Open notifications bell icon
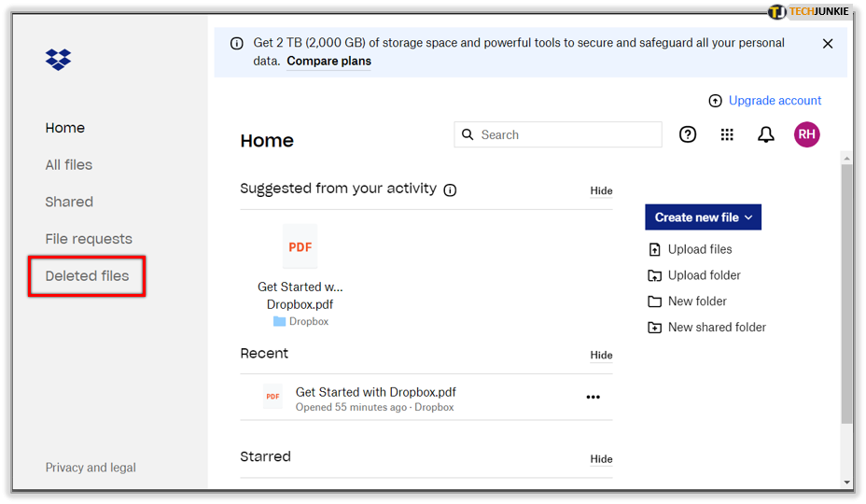The image size is (866, 504). click(765, 134)
